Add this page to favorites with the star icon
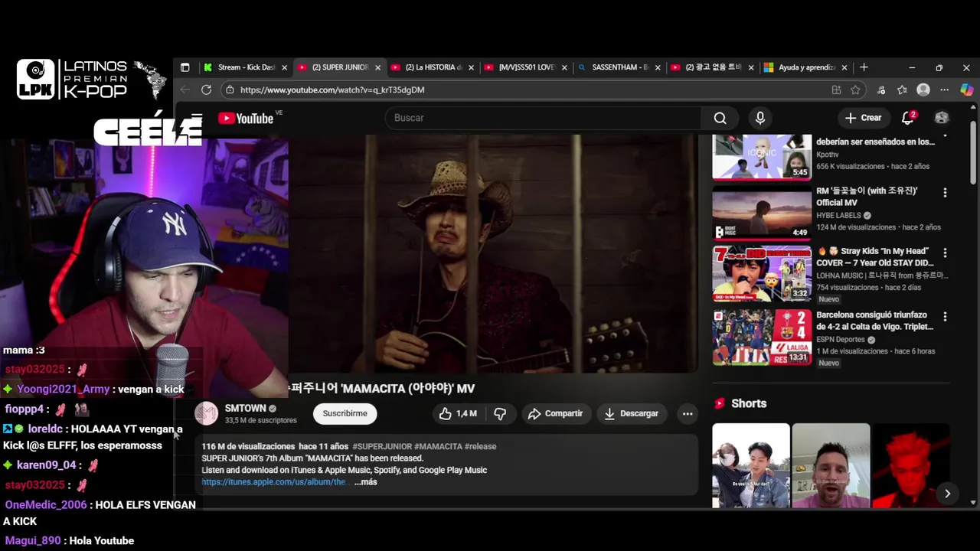The image size is (980, 551). point(855,90)
